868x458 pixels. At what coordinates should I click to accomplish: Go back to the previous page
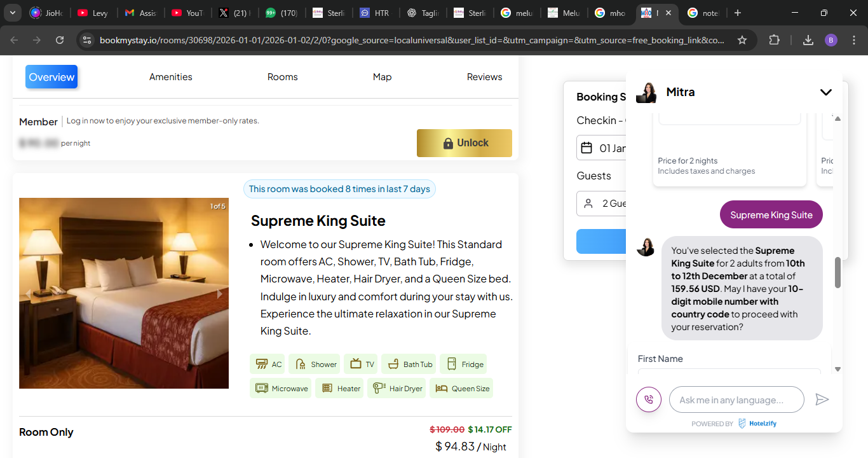tap(15, 40)
